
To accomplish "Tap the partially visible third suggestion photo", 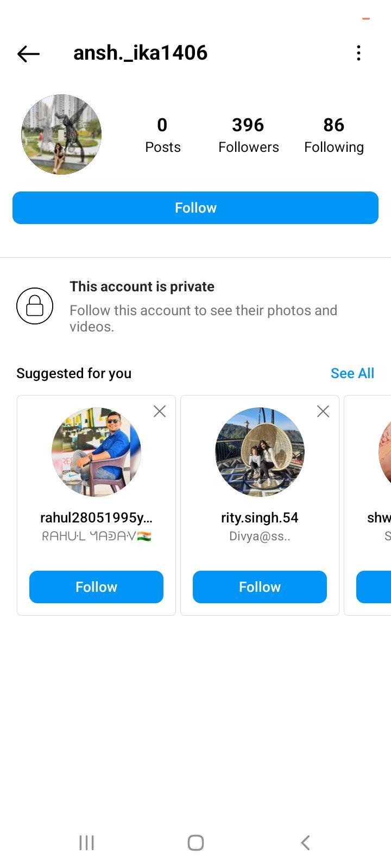I will coord(384,452).
